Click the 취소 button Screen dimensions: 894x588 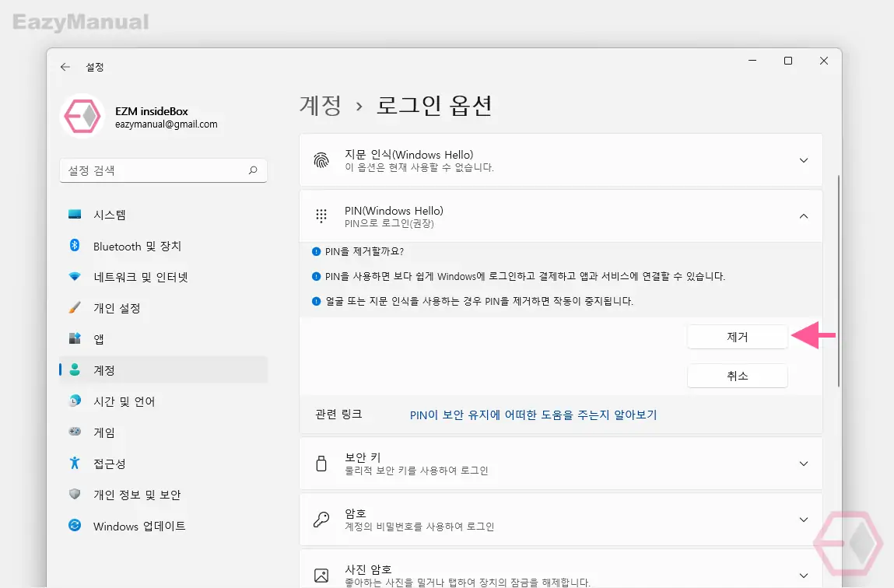coord(737,376)
